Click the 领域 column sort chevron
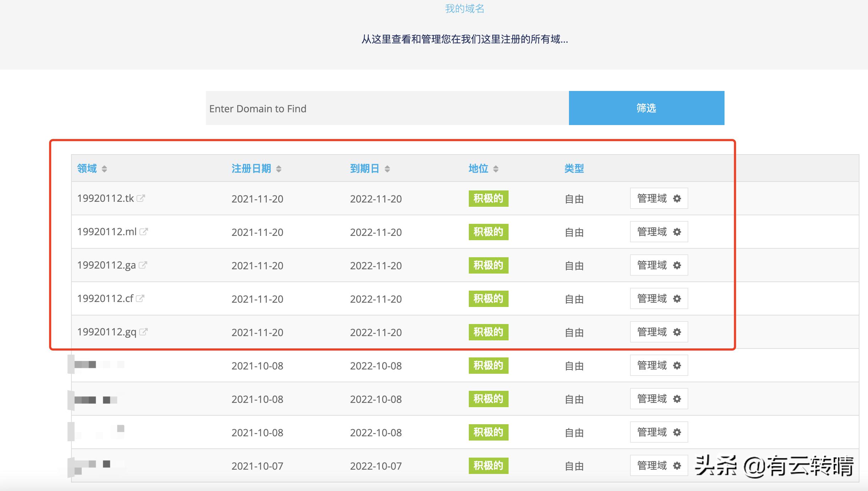Viewport: 868px width, 491px height. tap(104, 169)
